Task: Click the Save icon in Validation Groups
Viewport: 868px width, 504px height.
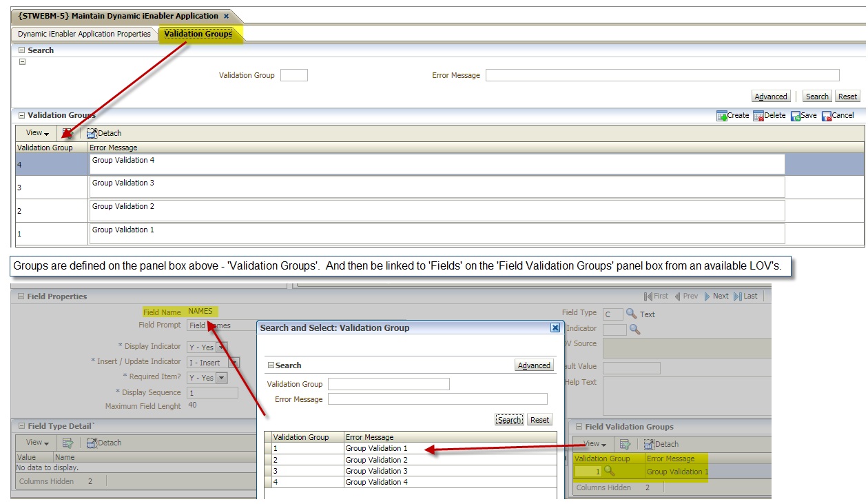Action: click(x=796, y=116)
